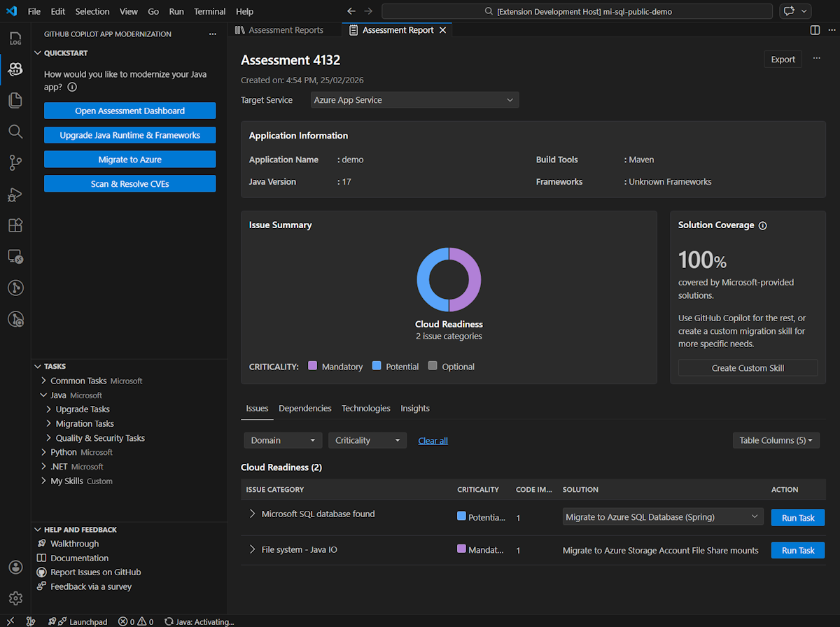Toggle the Mandatory criticality legend swatch
840x627 pixels.
click(313, 366)
